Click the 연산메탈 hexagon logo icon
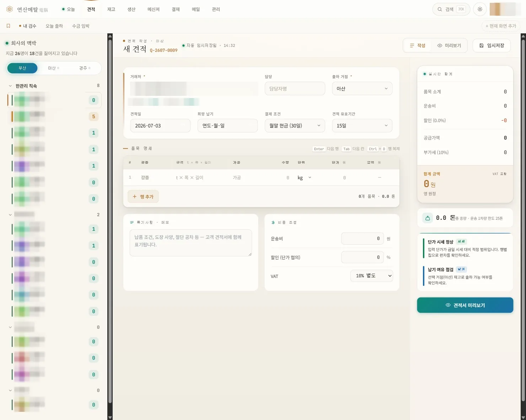526x420 pixels. click(10, 9)
